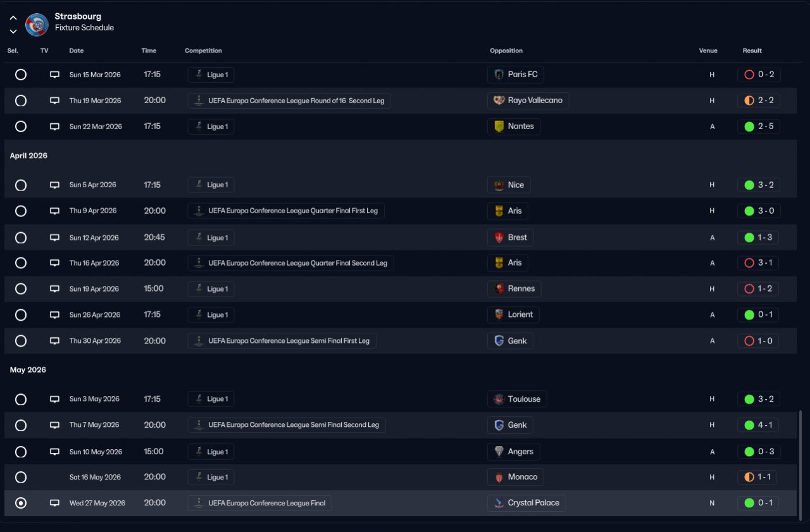Screen dimensions: 810x532
Task: Click the Competition column header
Action: tap(203, 51)
